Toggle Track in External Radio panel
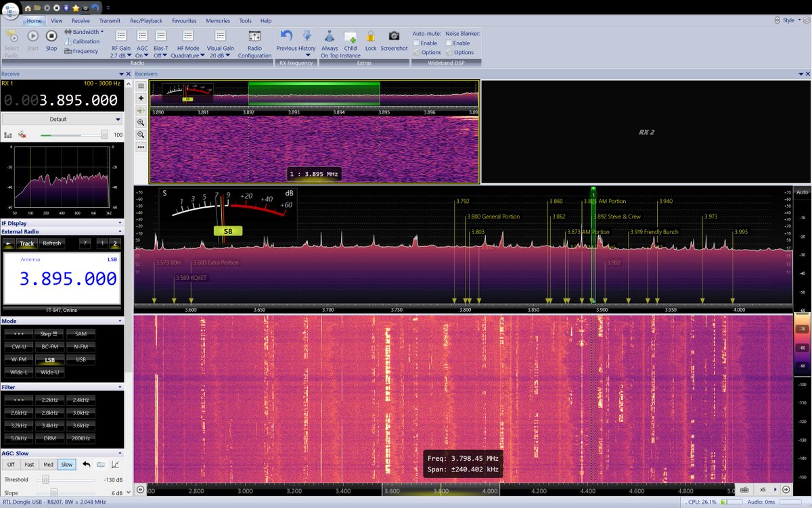This screenshot has width=812, height=508. click(x=26, y=244)
